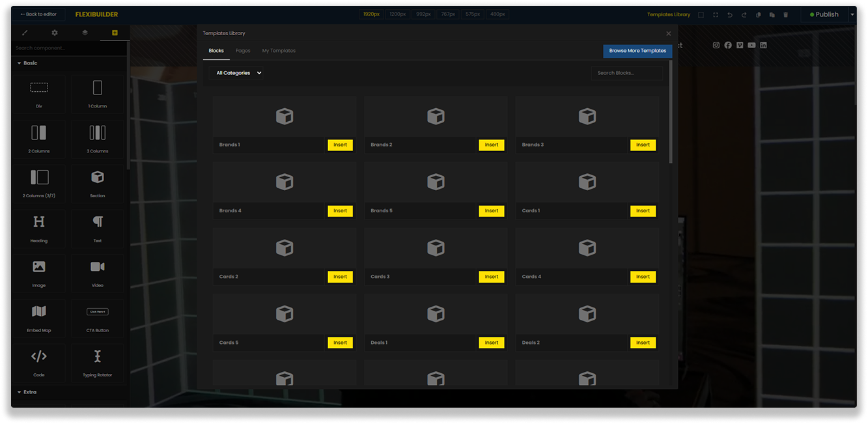
Task: Click the copy icon in top toolbar
Action: pos(758,14)
